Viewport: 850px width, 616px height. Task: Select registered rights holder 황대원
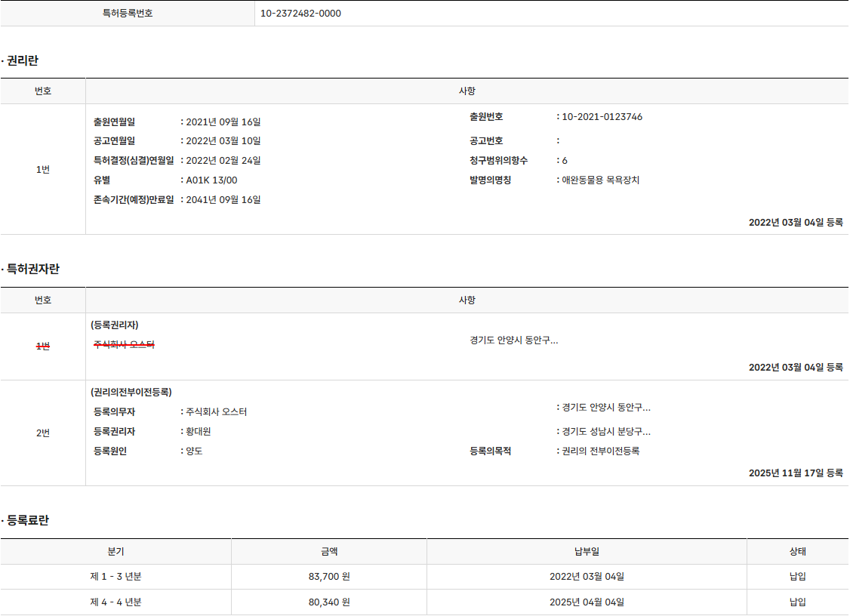point(198,432)
